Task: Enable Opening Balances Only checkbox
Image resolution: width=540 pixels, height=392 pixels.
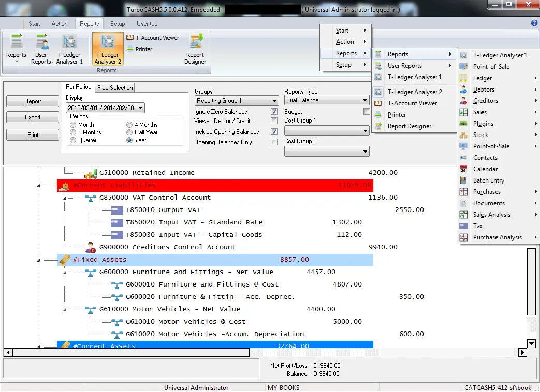Action: click(x=274, y=142)
